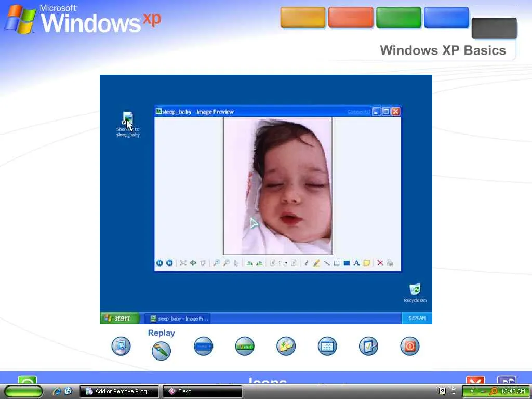The image size is (532, 399).
Task: Click the checkmark document lesson icon
Action: pyautogui.click(x=368, y=346)
